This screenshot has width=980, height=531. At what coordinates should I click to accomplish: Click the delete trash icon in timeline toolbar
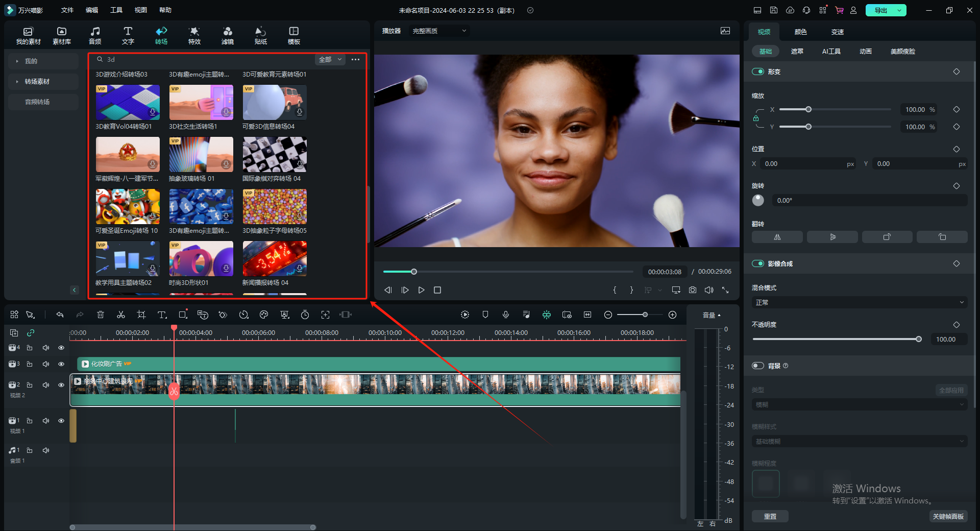tap(101, 315)
